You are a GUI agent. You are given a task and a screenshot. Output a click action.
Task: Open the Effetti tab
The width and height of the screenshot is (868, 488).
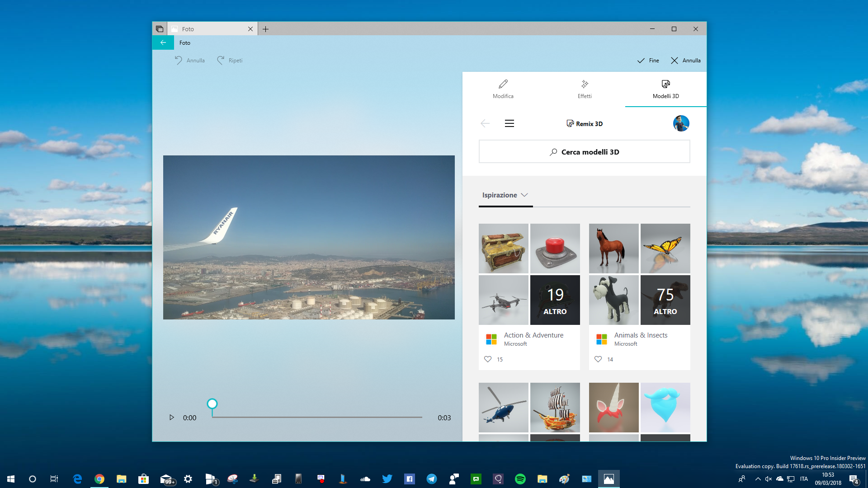point(585,89)
